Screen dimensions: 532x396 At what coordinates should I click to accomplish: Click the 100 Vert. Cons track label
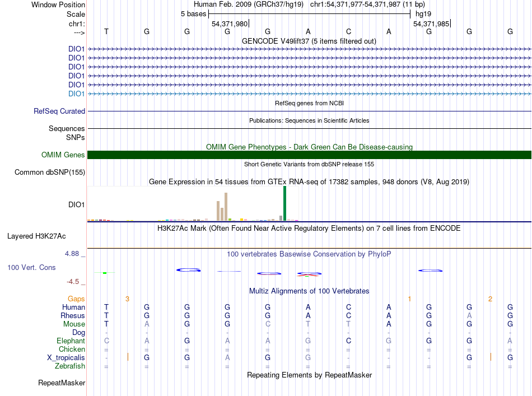31,267
